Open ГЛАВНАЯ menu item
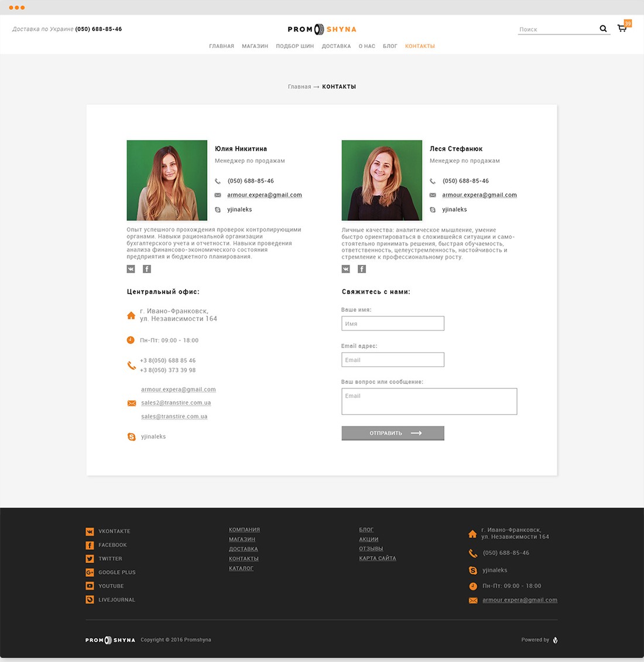The width and height of the screenshot is (644, 662). click(221, 46)
